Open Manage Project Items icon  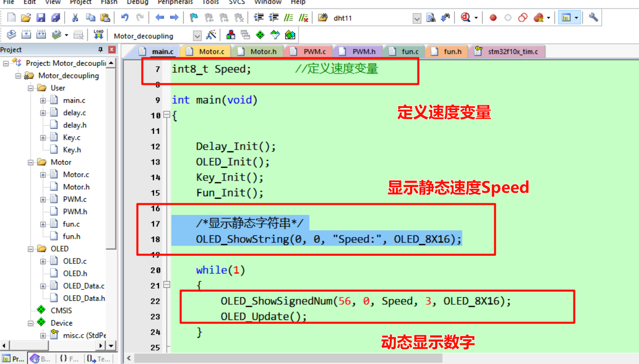(231, 35)
